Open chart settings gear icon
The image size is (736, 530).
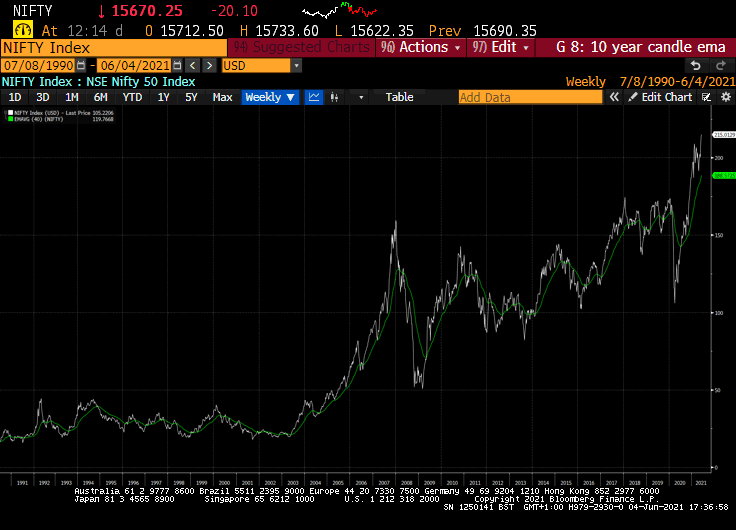point(726,97)
